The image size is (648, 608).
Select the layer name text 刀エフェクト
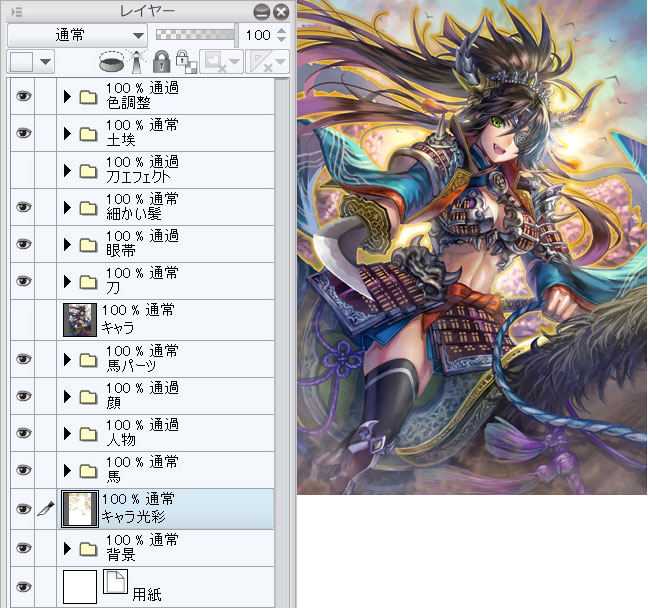click(138, 177)
